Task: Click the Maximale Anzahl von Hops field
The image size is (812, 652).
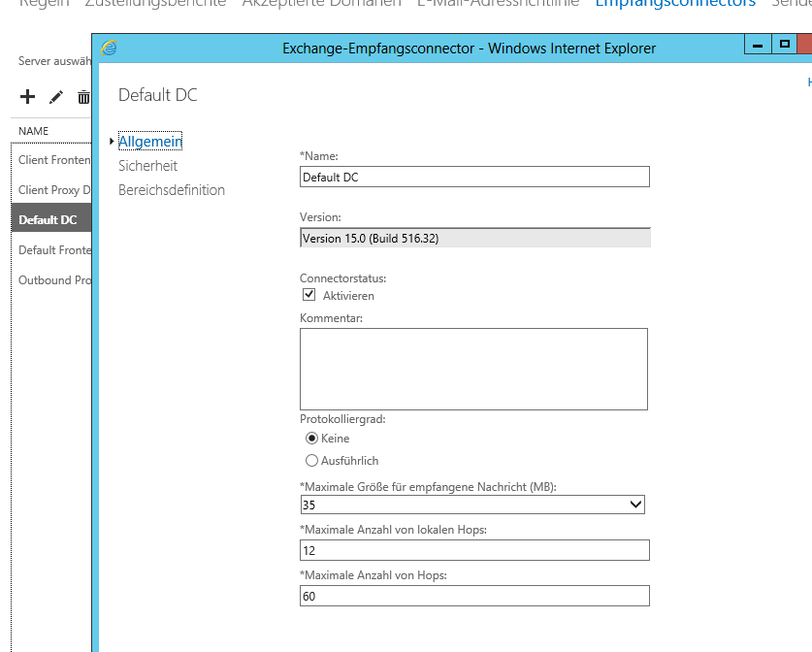Action: (x=474, y=596)
